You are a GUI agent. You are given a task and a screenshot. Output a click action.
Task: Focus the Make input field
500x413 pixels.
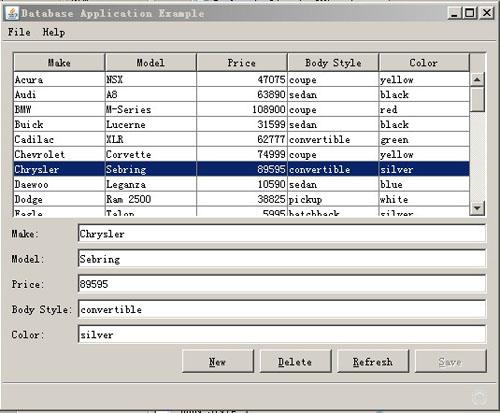click(282, 234)
